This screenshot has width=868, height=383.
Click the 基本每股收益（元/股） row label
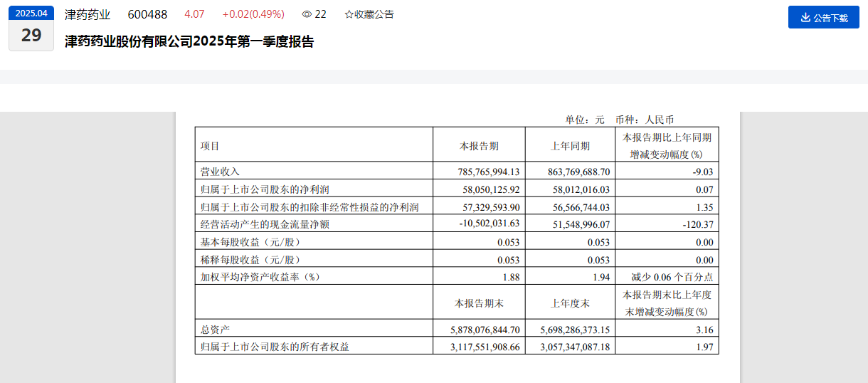click(250, 242)
